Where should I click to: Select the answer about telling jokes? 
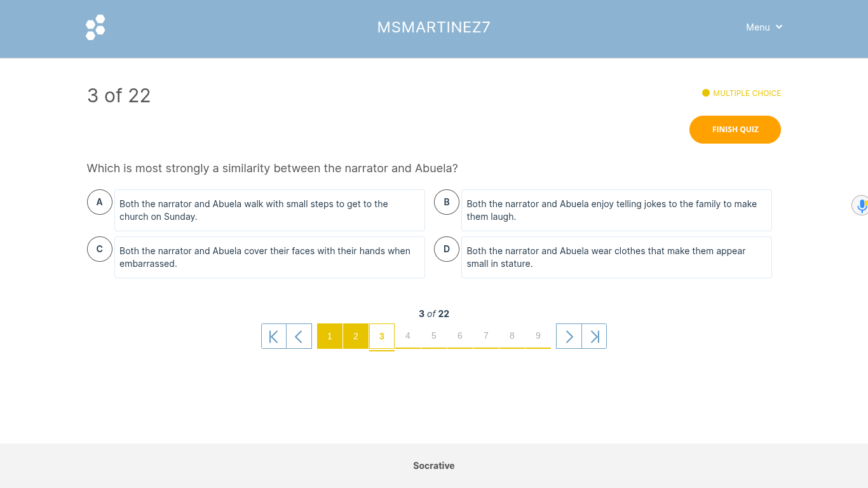pyautogui.click(x=616, y=210)
